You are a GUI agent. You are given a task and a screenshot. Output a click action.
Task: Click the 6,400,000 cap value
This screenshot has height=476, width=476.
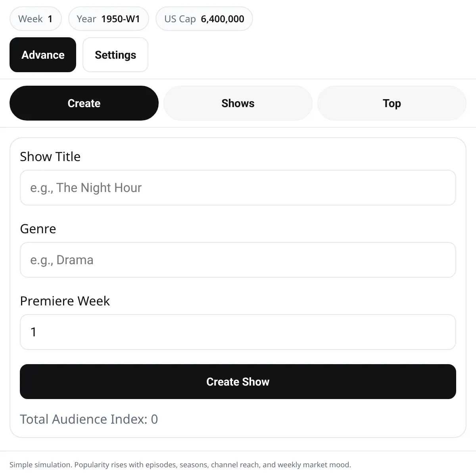click(x=223, y=19)
